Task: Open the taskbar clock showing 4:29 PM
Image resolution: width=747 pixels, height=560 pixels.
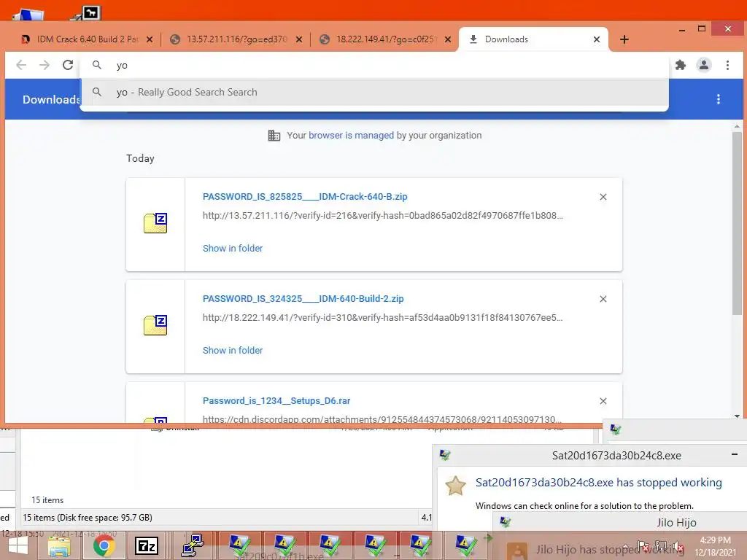Action: pyautogui.click(x=715, y=546)
